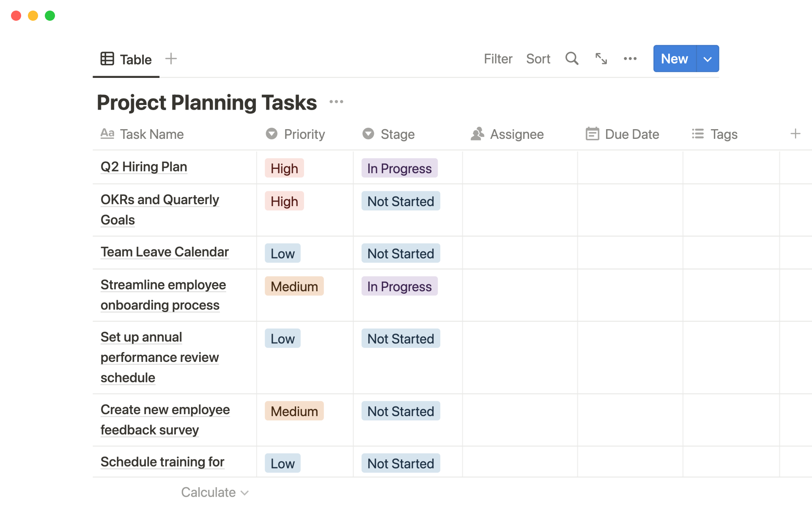Click the Tags list icon
Image resolution: width=812 pixels, height=508 pixels.
(697, 134)
